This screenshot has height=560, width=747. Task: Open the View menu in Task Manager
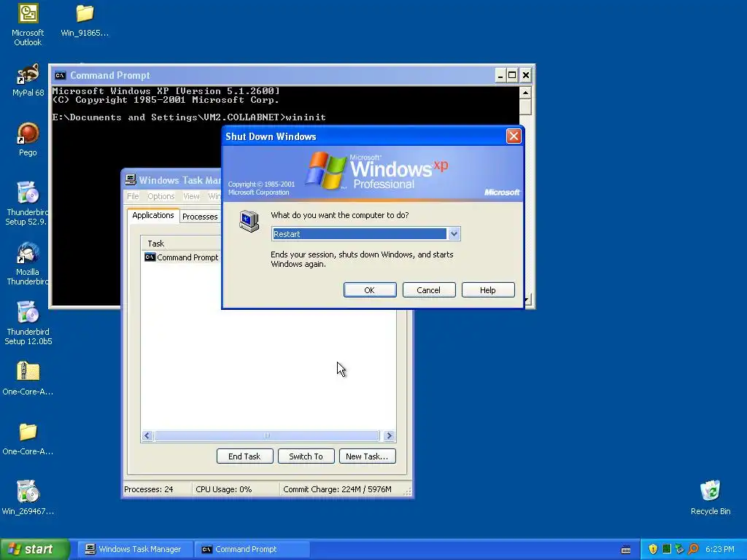click(x=192, y=196)
